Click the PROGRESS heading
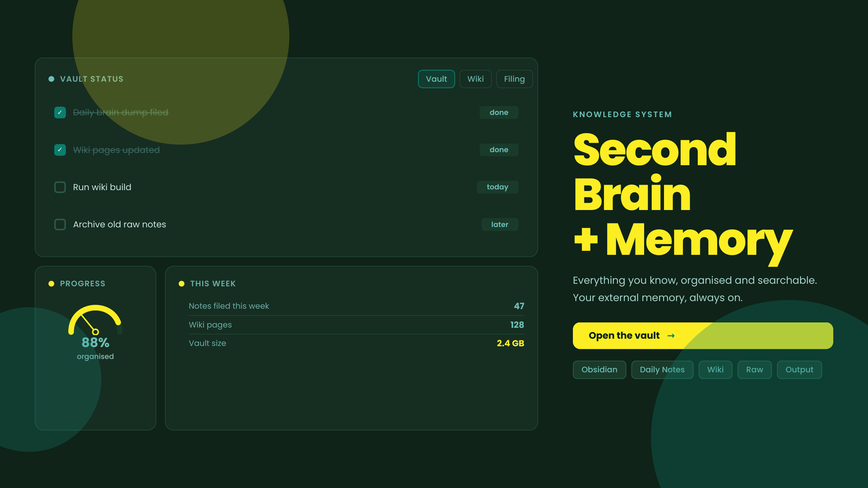The width and height of the screenshot is (868, 488). point(82,284)
